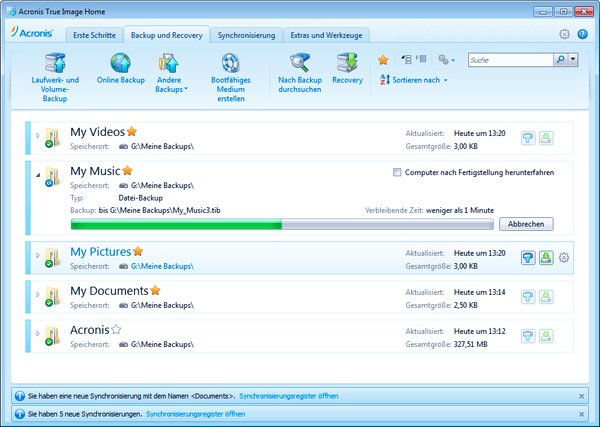Mark Acronis backup as favorite star
This screenshot has width=600, height=427.
(116, 329)
